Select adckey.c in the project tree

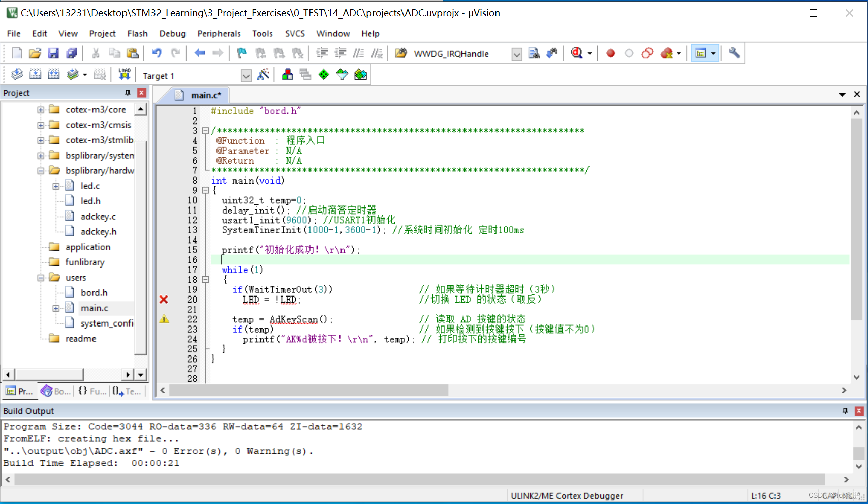click(98, 217)
